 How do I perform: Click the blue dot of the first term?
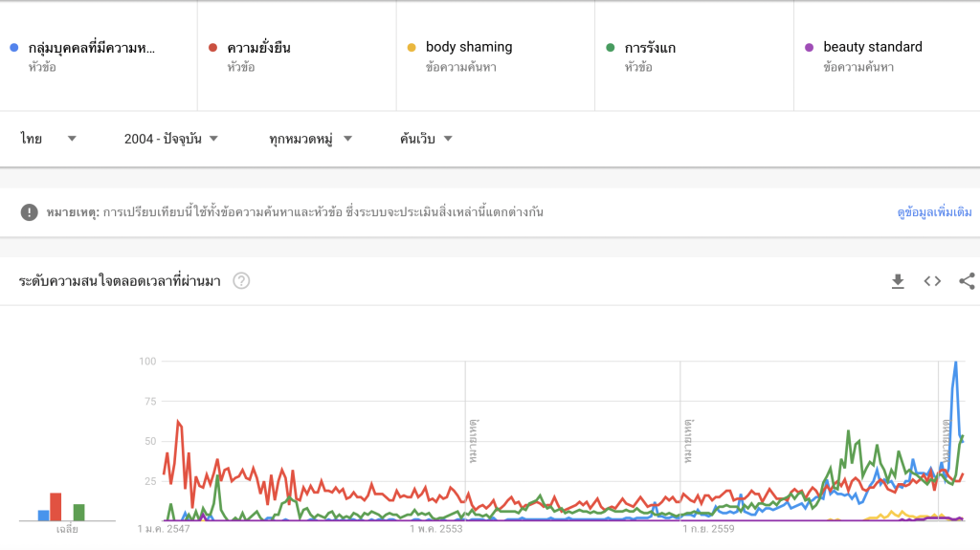[x=13, y=47]
